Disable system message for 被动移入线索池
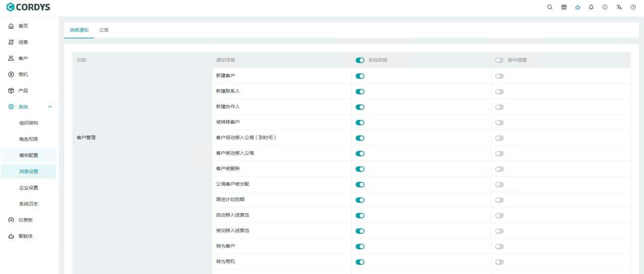 360,231
